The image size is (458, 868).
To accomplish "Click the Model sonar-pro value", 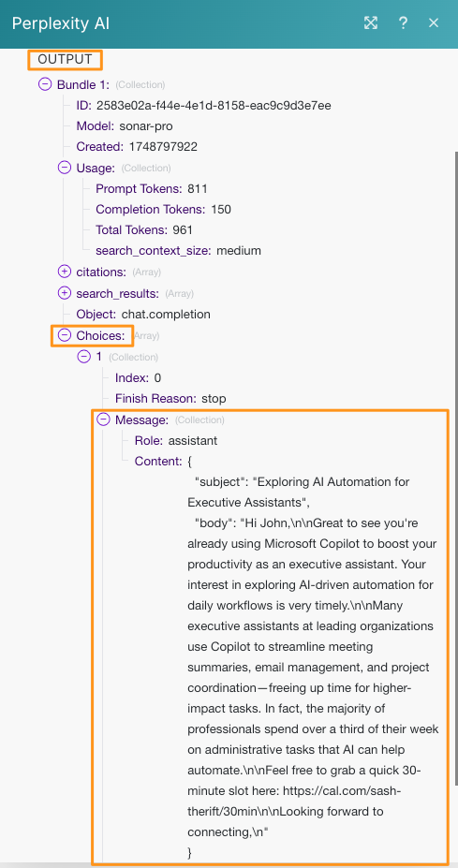I will click(x=147, y=126).
